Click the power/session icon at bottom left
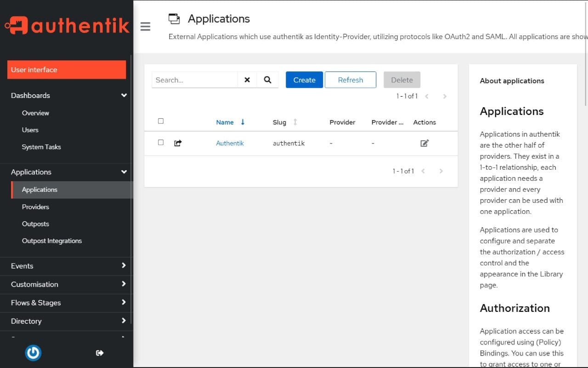The height and width of the screenshot is (368, 588). [x=33, y=353]
